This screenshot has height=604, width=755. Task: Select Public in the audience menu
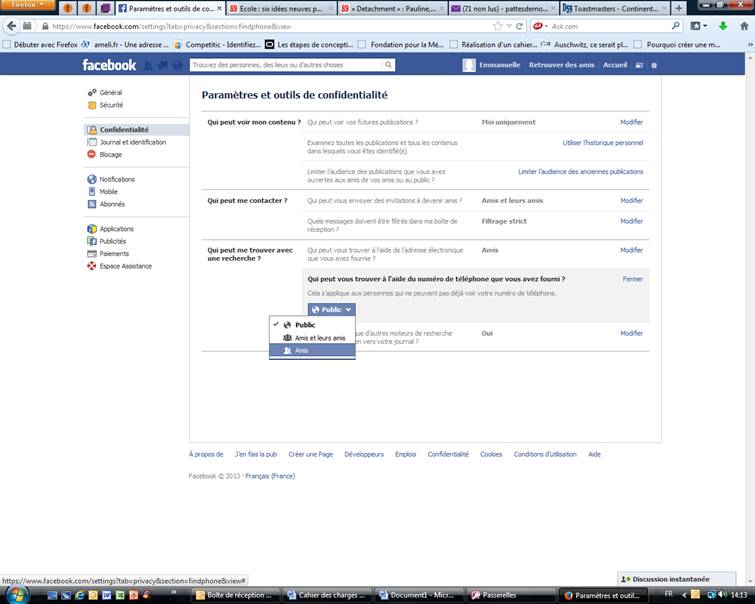click(312, 325)
